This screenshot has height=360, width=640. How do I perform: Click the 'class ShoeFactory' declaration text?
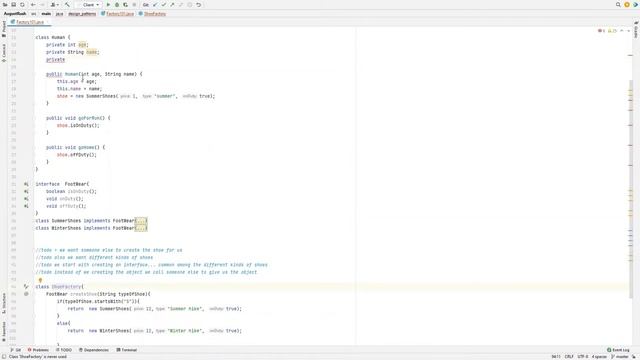point(59,287)
